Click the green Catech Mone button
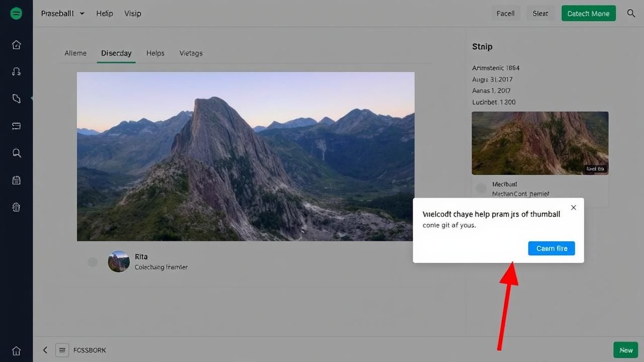The image size is (644, 362). click(588, 14)
